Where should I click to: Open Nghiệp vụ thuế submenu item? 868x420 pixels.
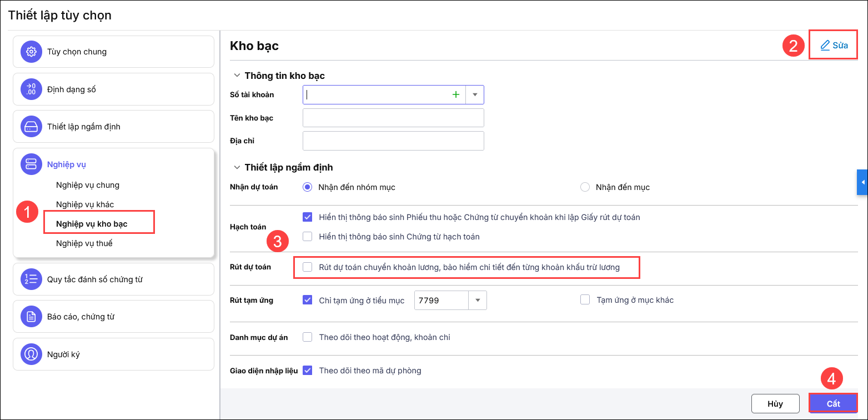pos(84,243)
